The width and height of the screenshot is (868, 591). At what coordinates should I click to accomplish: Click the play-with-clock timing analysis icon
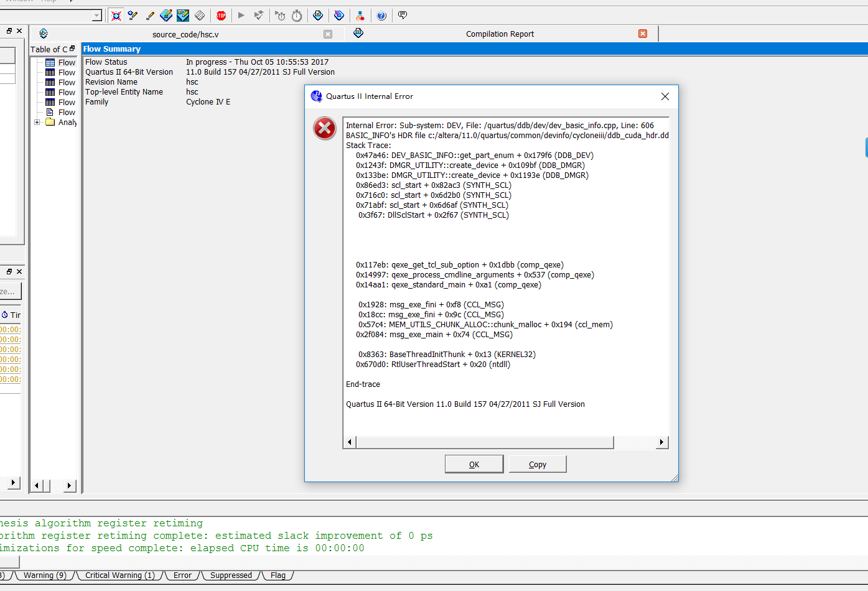280,16
